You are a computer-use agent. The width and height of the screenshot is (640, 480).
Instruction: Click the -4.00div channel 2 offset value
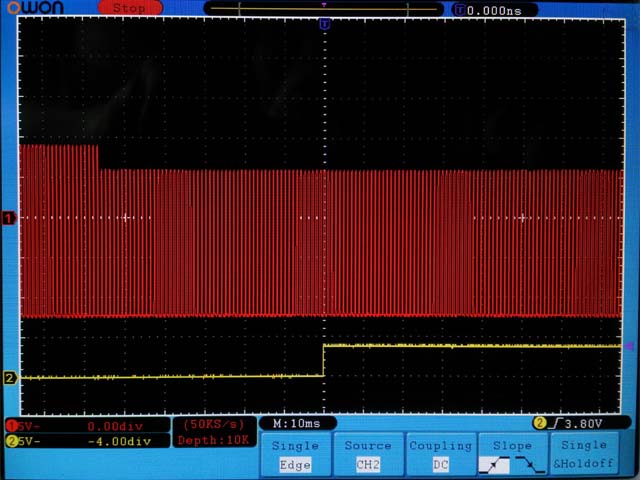119,441
